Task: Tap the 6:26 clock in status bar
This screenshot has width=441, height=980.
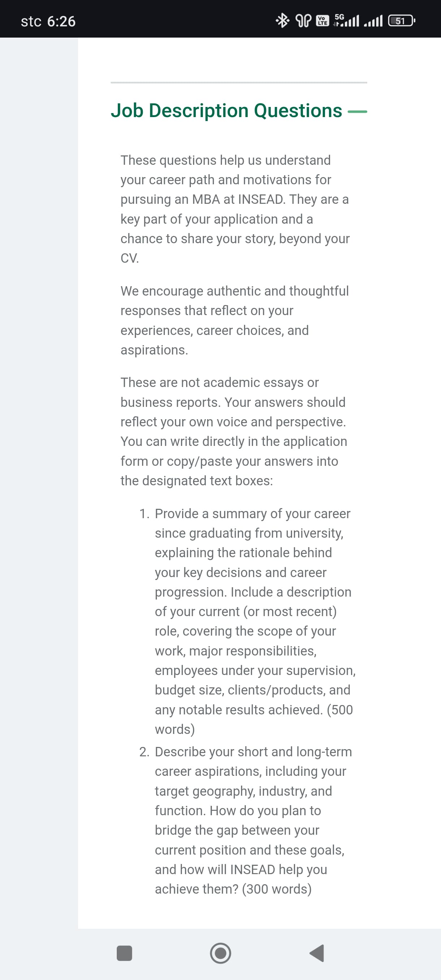Action: (61, 21)
